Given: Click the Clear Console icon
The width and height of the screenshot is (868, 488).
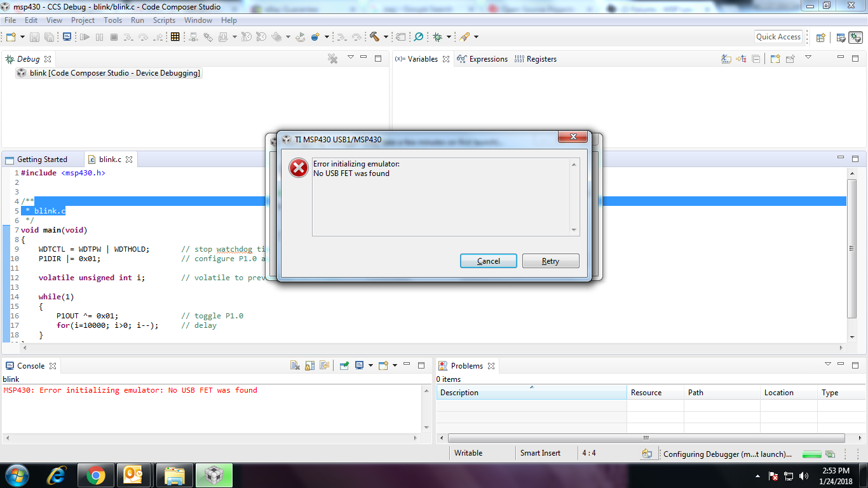Looking at the screenshot, I should coord(295,365).
